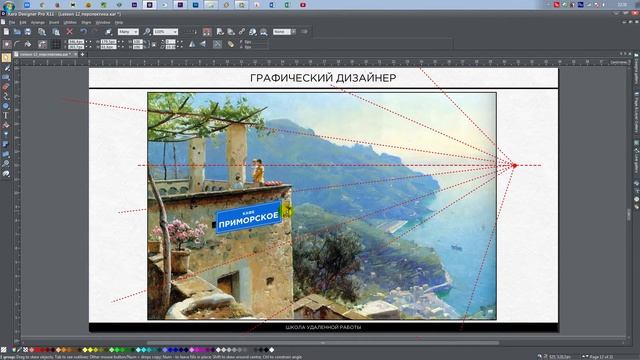
Task: Click the Windows Start button
Action: pyautogui.click(x=8, y=5)
